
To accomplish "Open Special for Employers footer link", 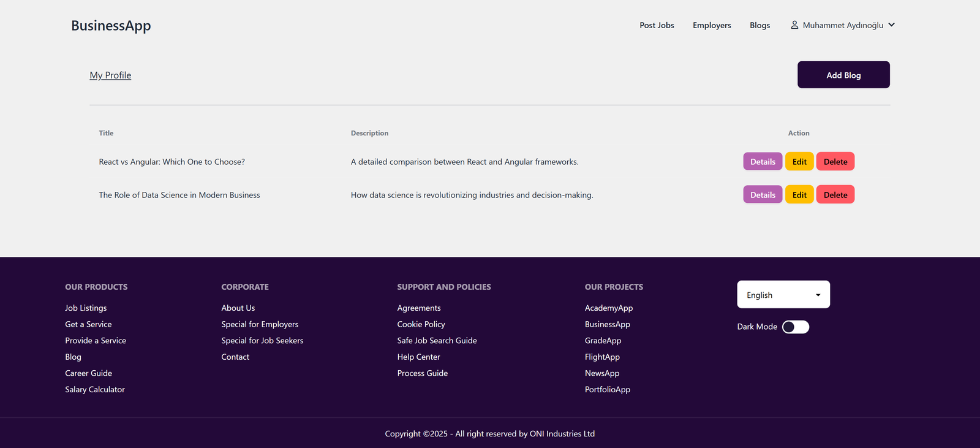I will point(260,324).
